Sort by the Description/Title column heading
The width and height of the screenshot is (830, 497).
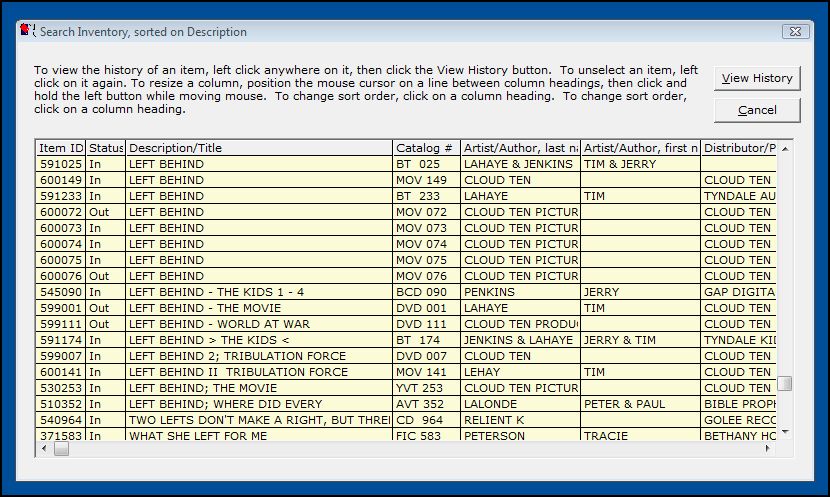click(259, 148)
